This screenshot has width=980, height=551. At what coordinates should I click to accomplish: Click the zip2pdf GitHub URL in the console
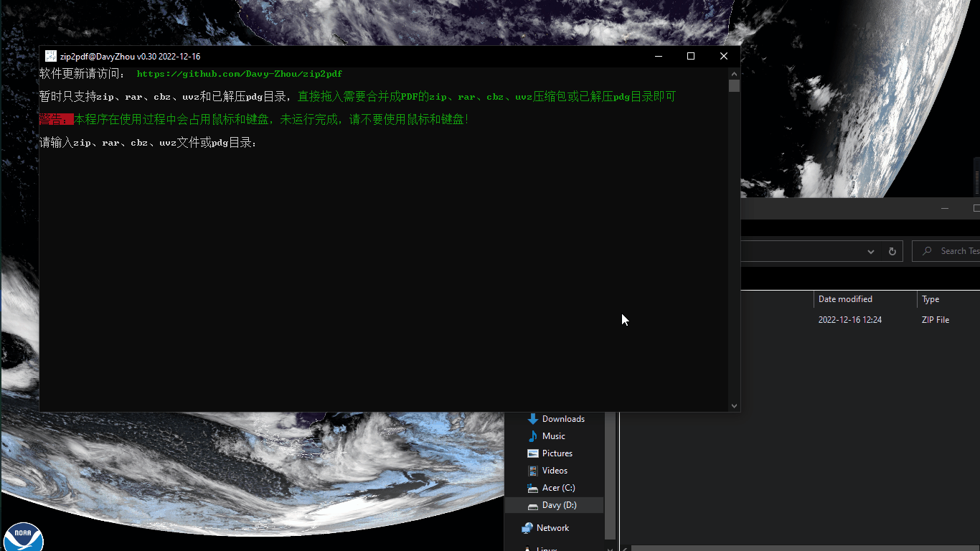click(x=240, y=74)
